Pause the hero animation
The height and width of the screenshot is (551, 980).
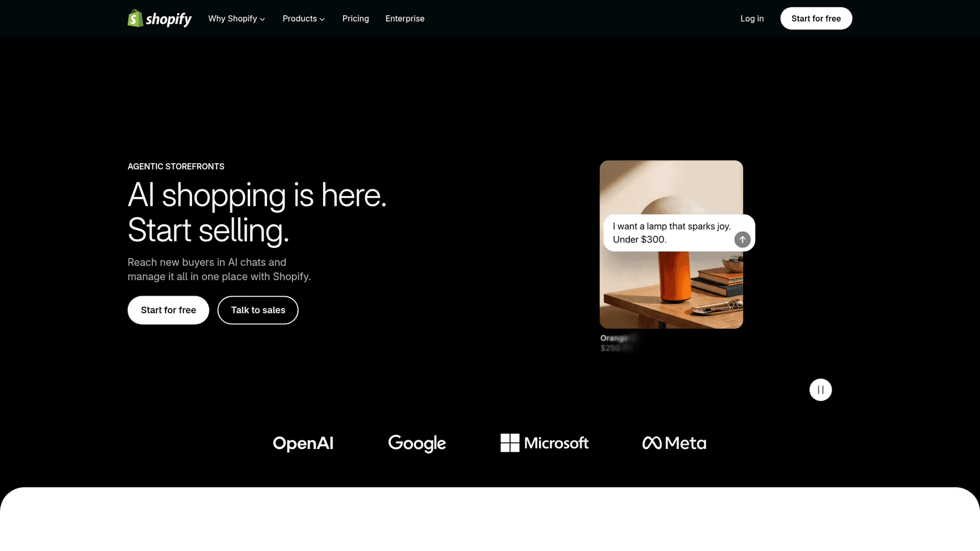821,389
